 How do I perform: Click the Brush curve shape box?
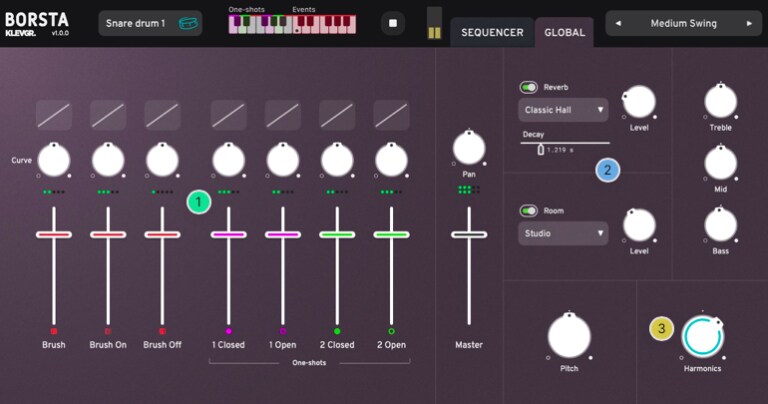[54, 115]
